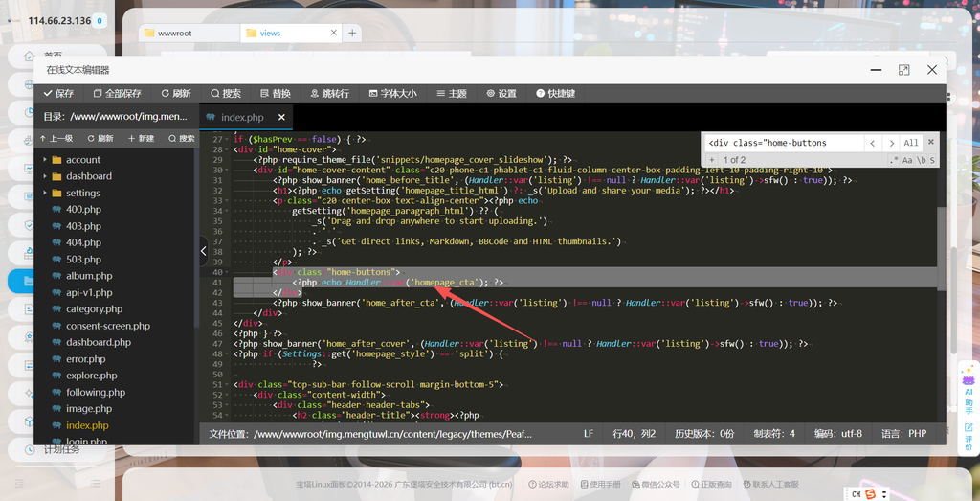The image size is (980, 501).
Task: Open album.php in file tree
Action: coord(89,276)
